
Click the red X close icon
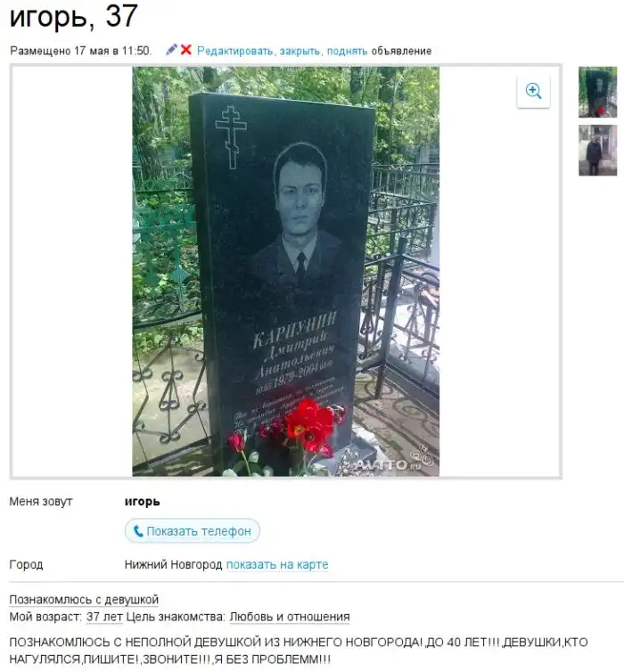click(x=185, y=50)
